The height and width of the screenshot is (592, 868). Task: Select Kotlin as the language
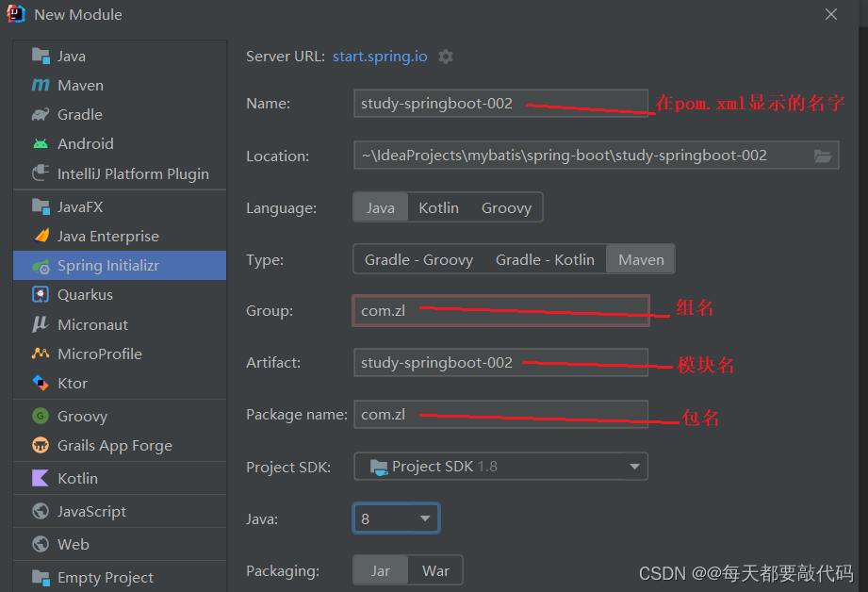(x=438, y=207)
